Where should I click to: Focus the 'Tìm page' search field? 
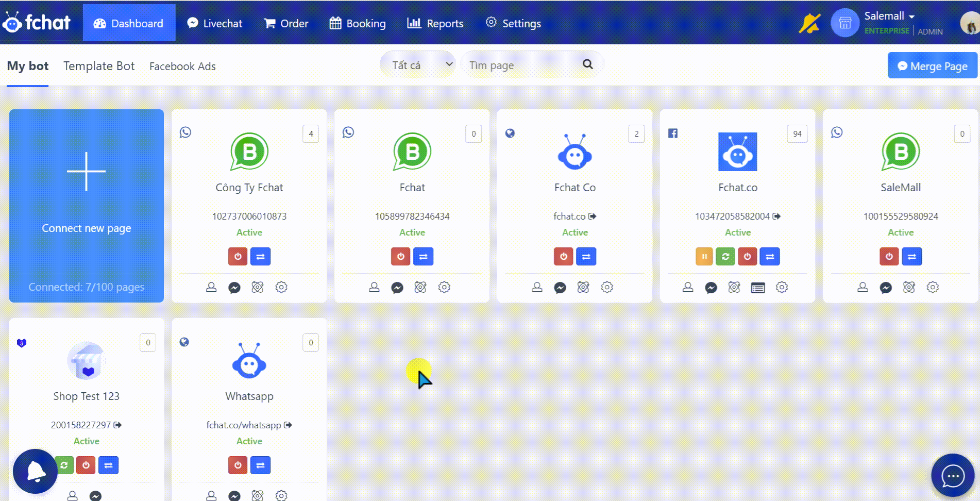[x=532, y=64]
